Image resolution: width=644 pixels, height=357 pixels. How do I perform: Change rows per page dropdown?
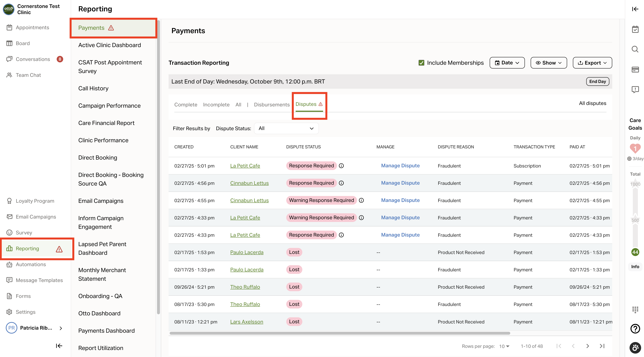tap(504, 346)
